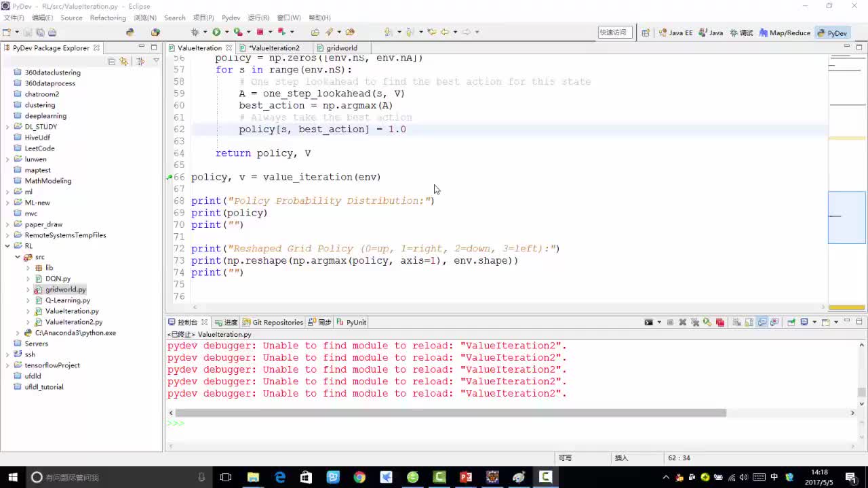Click the Debug bug icon in toolbar

click(195, 32)
